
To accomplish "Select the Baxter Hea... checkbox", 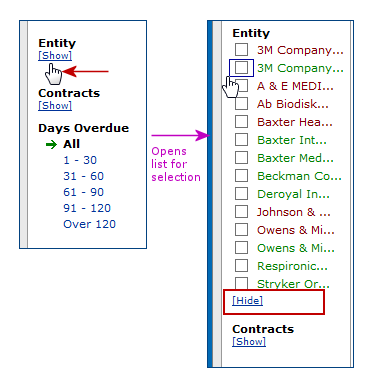I will pyautogui.click(x=241, y=122).
